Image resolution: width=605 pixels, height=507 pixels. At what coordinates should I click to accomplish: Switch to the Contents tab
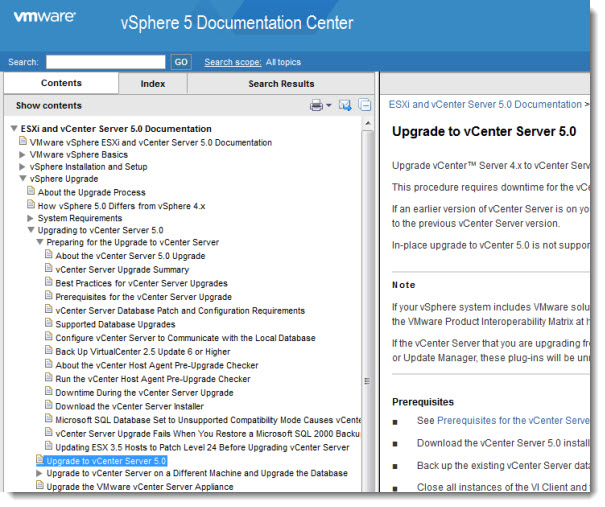click(x=62, y=83)
